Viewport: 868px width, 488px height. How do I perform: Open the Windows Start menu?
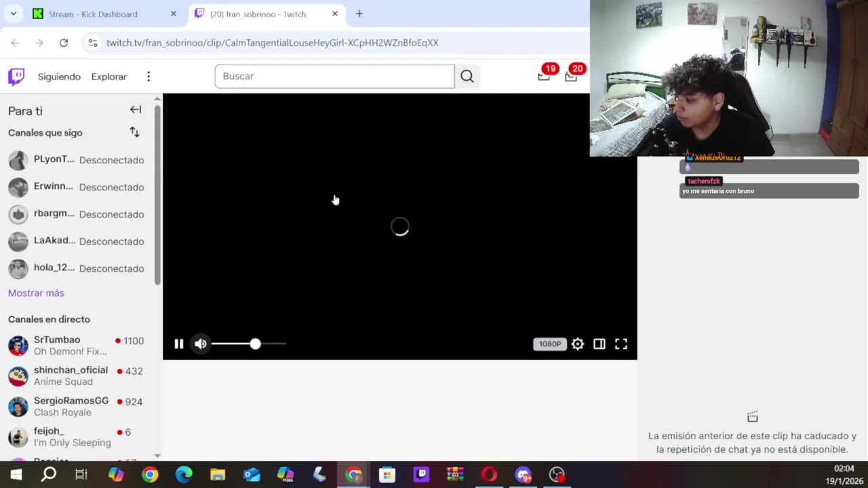tap(16, 474)
